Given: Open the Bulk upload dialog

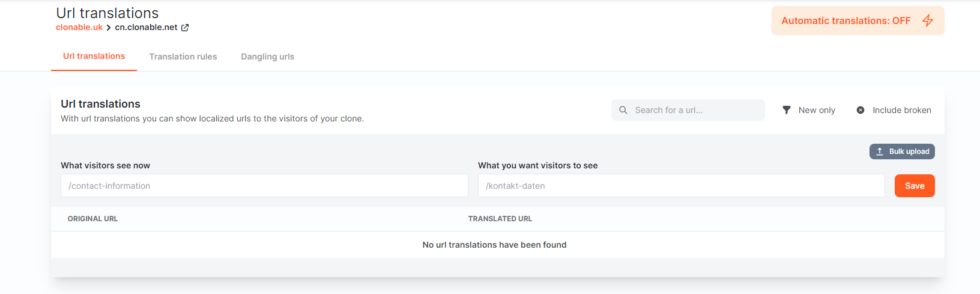Looking at the screenshot, I should point(902,152).
